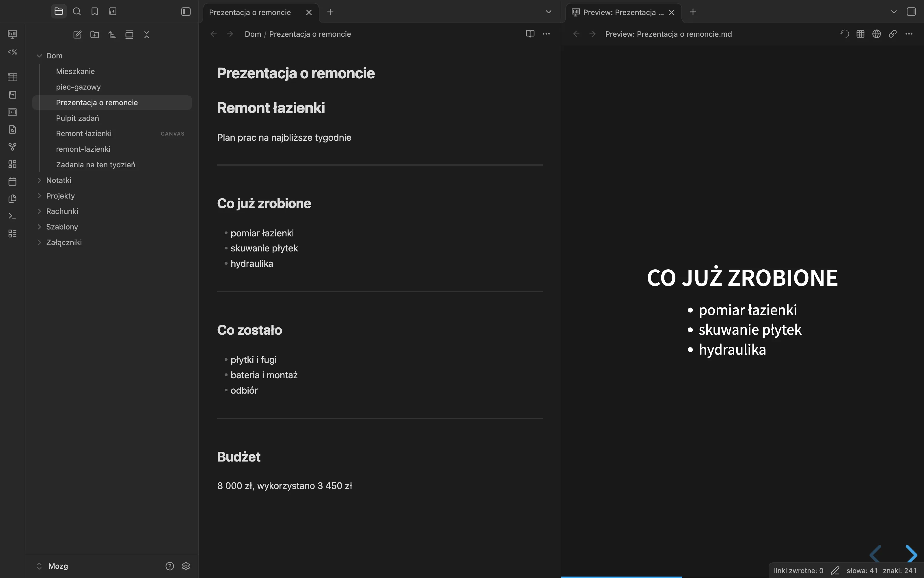
Task: Change sort order icon in file explorer
Action: pos(112,35)
